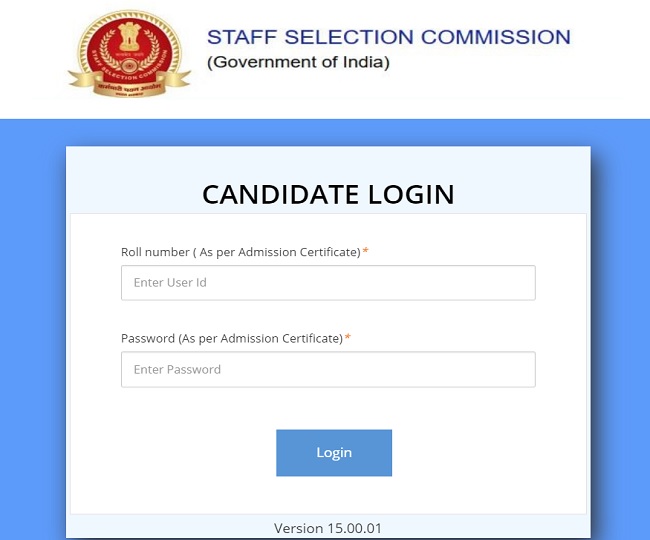Focus the Enter User Id field
The height and width of the screenshot is (540, 650).
328,282
